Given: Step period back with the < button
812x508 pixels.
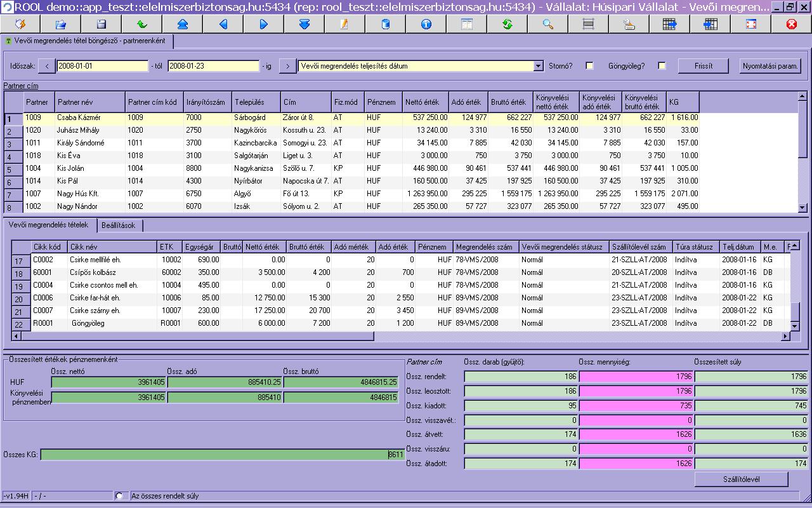Looking at the screenshot, I should pyautogui.click(x=47, y=66).
